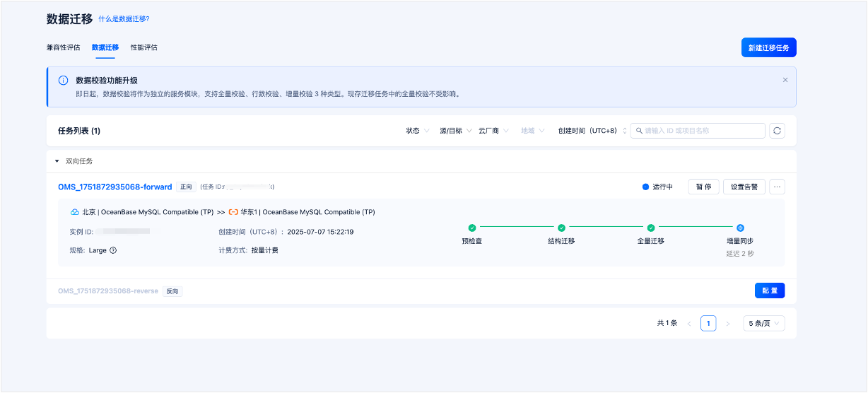Click the 按量计费 billing value
868x393 pixels.
(264, 250)
